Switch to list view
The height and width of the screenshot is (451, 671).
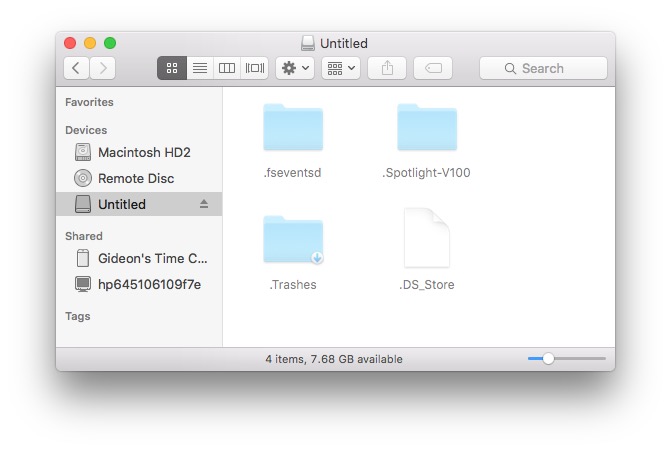click(x=200, y=68)
